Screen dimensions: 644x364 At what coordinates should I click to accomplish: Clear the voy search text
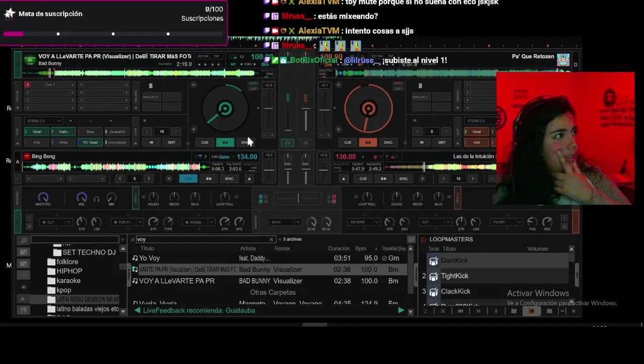271,240
